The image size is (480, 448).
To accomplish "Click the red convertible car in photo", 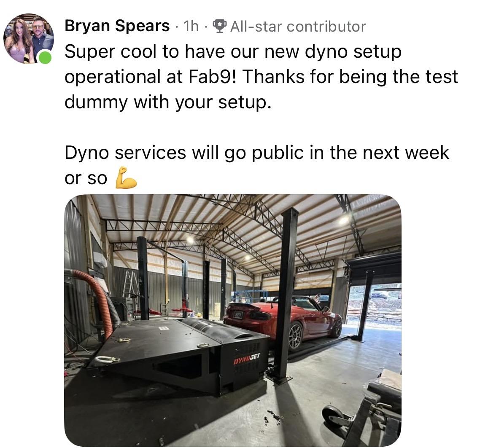I will coord(283,321).
